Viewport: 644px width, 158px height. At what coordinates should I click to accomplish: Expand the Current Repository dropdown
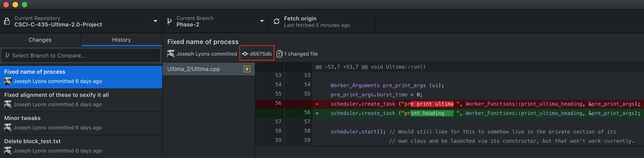point(155,21)
